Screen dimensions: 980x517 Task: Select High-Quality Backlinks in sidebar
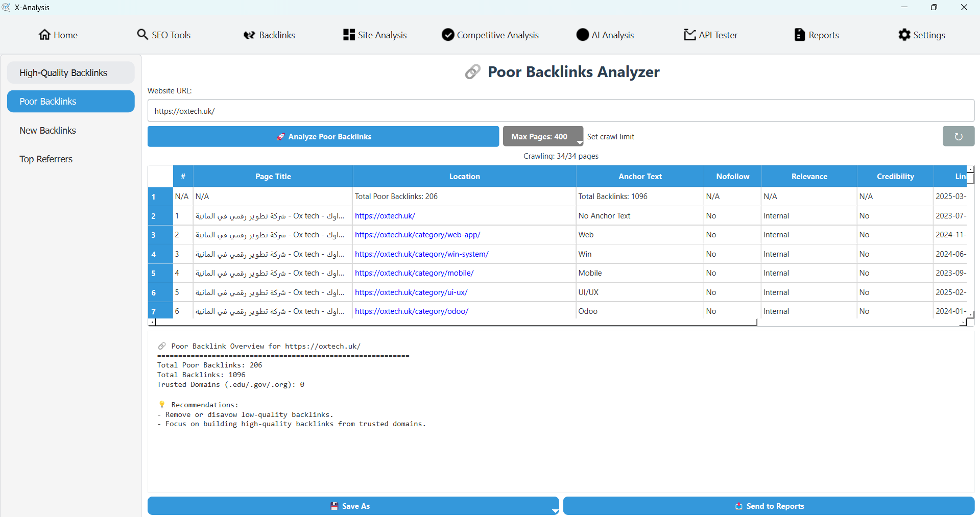tap(71, 72)
